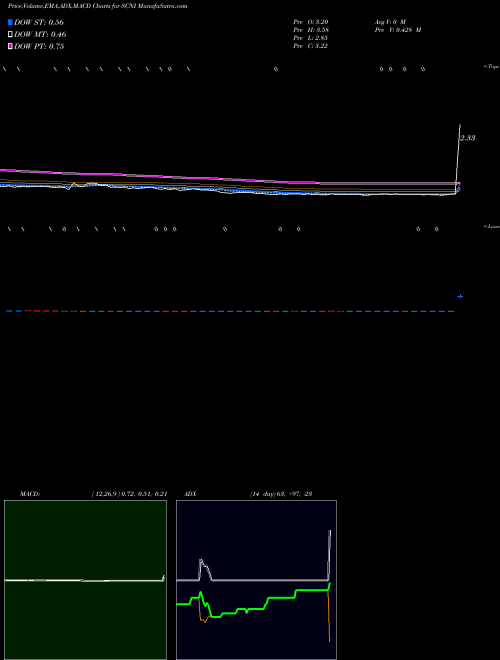Viewport: 500px width, 660px height.
Task: Click the 2.33 price label at spike
Action: coord(468,138)
